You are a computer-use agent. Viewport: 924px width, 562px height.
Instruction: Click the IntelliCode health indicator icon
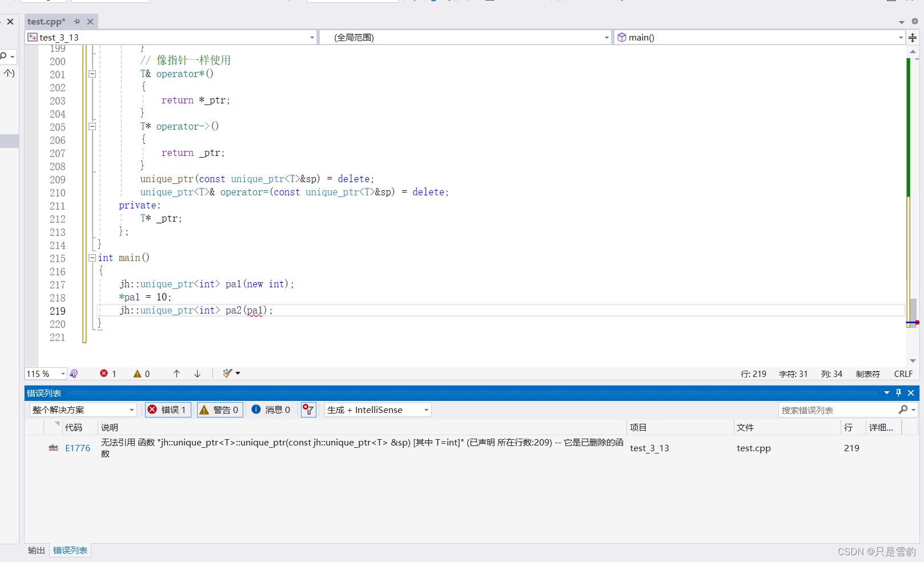tap(74, 374)
